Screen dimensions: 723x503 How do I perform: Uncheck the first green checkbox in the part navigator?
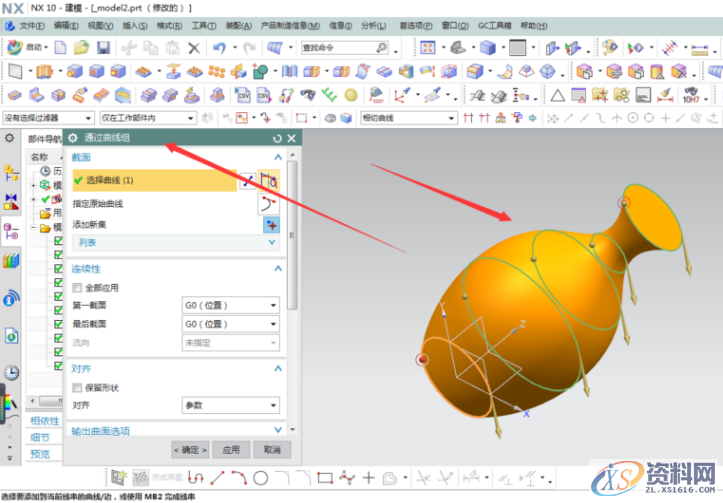coord(58,241)
